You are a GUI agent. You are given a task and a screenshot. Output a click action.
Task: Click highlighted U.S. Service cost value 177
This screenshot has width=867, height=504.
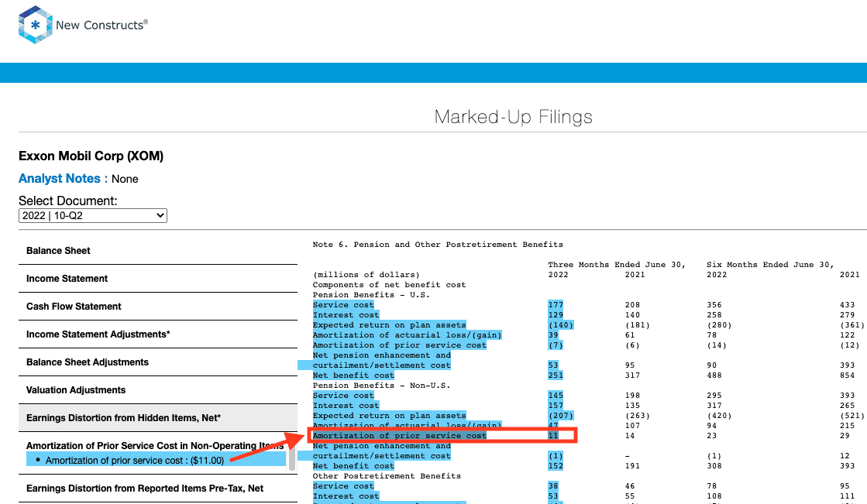[x=556, y=305]
